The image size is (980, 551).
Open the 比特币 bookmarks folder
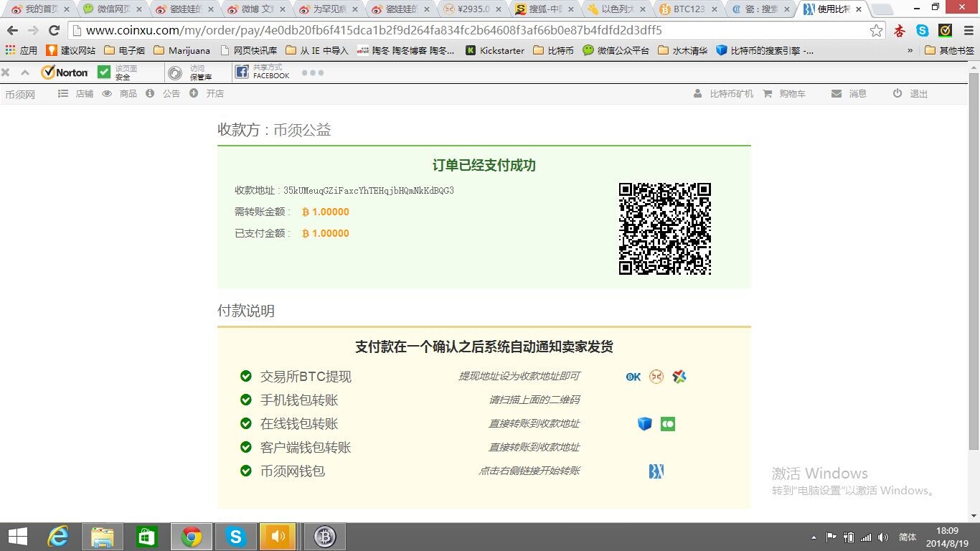coord(553,50)
